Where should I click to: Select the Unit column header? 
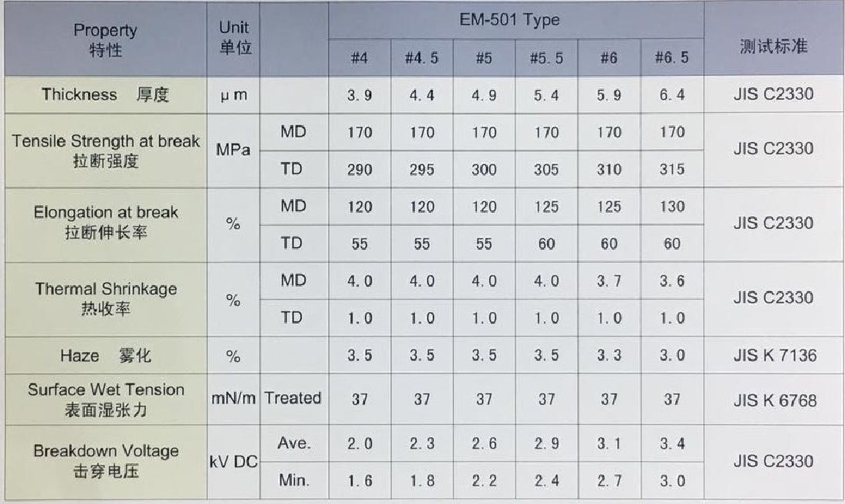(234, 38)
